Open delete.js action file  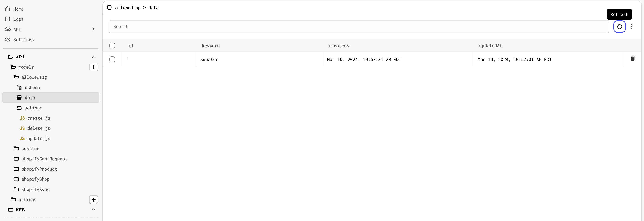tap(39, 128)
